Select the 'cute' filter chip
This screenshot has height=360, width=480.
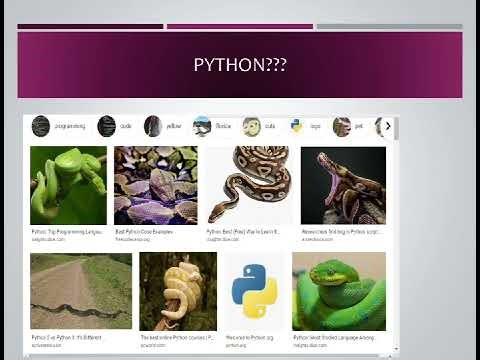click(259, 126)
